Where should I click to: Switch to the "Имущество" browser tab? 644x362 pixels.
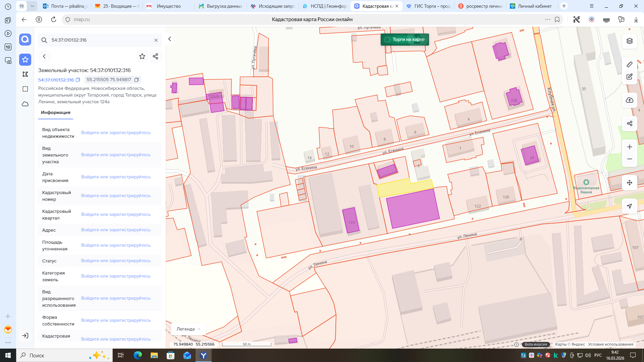point(168,6)
